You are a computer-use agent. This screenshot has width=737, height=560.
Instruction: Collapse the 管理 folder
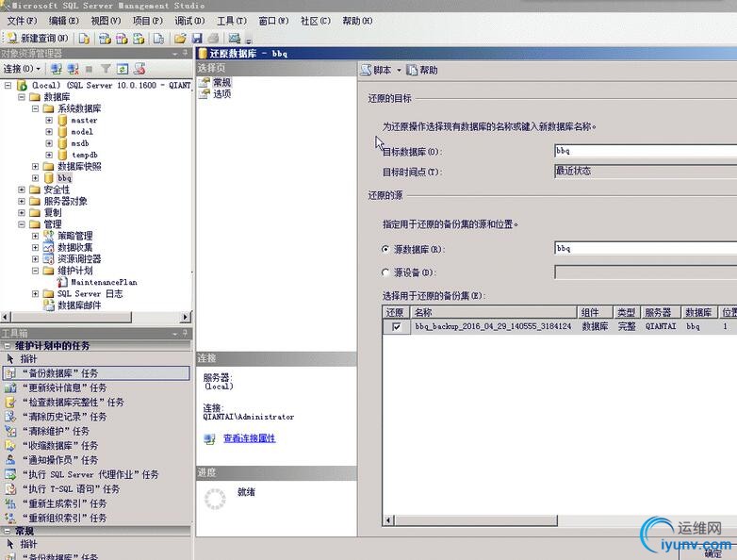pos(21,224)
